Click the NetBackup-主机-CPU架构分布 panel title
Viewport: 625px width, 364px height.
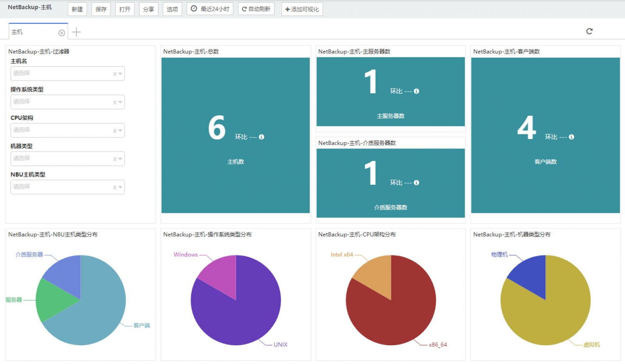357,234
